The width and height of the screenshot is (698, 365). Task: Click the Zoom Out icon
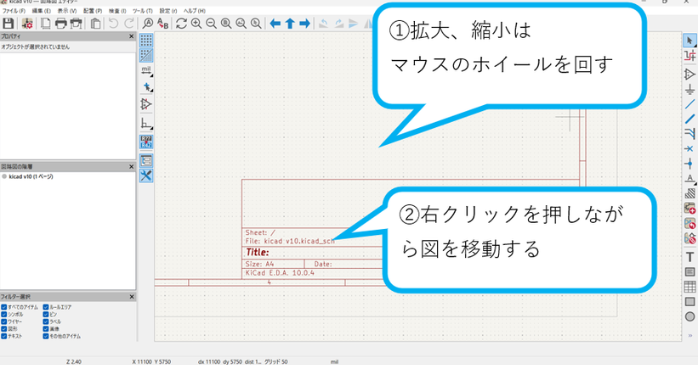pos(211,23)
